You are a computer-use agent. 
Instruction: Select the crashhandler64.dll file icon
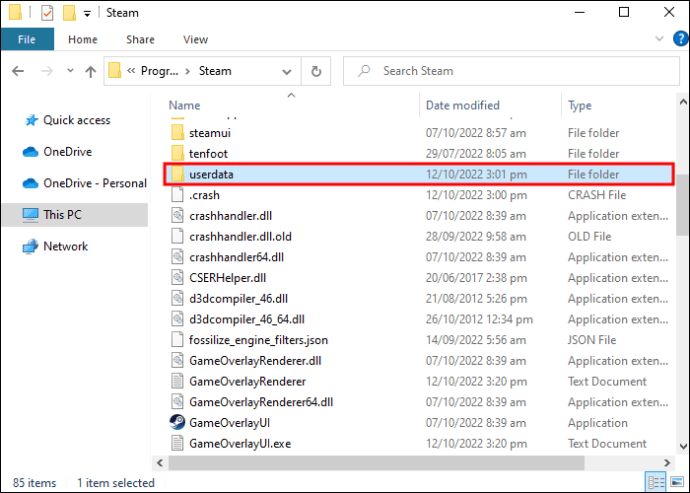(177, 257)
